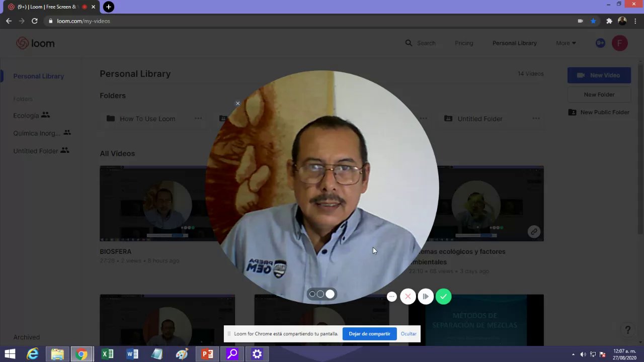
Task: Open the Quimica Inorg... sidebar folder
Action: [x=42, y=133]
